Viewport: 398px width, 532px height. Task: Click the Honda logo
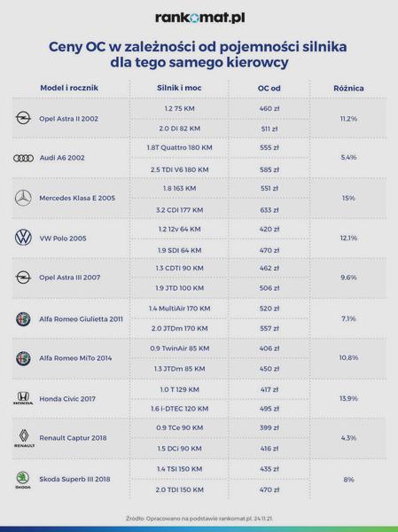23,398
